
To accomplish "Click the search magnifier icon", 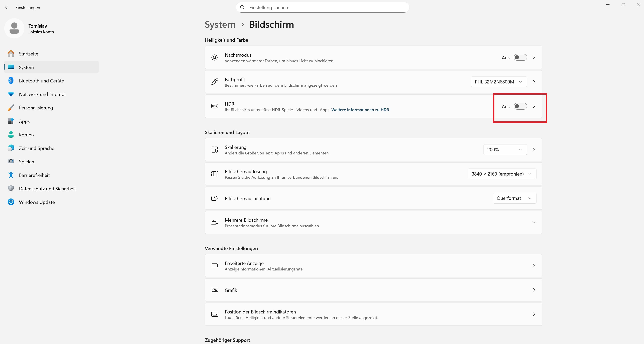I will [x=242, y=7].
